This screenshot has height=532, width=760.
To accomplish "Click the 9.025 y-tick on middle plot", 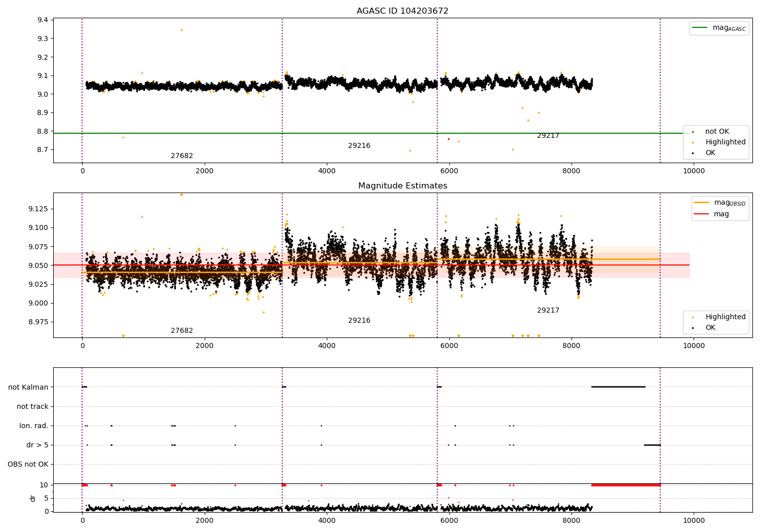I will click(x=39, y=284).
